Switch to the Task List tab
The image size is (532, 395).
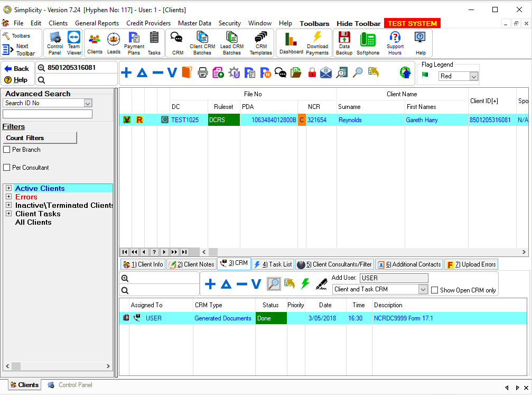273,264
